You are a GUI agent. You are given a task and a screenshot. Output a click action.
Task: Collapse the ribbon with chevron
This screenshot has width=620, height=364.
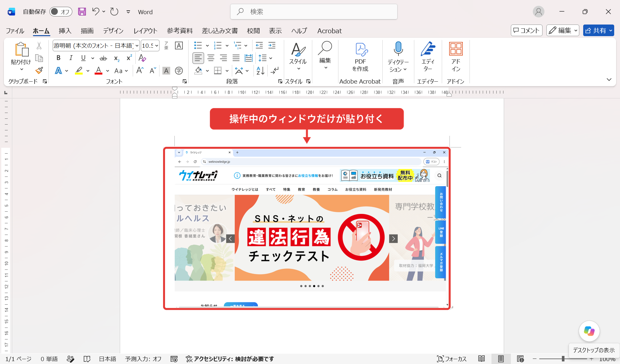pos(609,79)
